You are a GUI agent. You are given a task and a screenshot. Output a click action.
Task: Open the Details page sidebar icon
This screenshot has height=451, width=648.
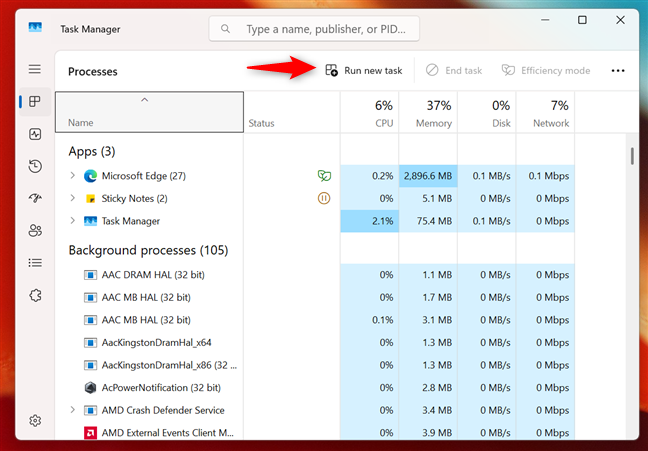[x=35, y=263]
